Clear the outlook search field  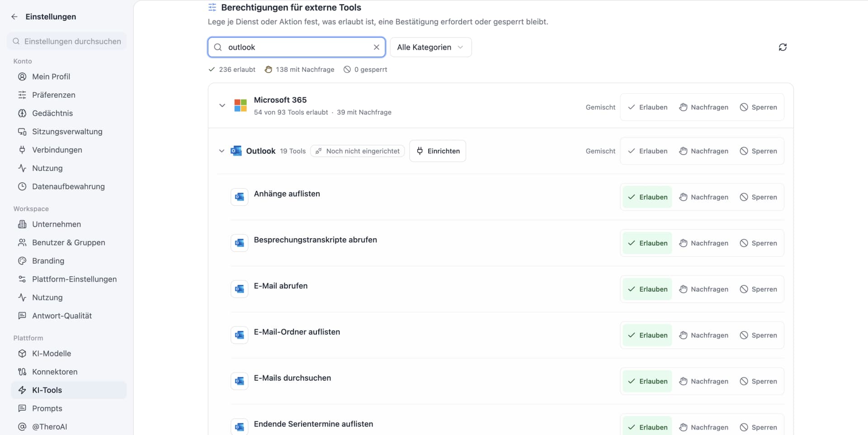[376, 47]
